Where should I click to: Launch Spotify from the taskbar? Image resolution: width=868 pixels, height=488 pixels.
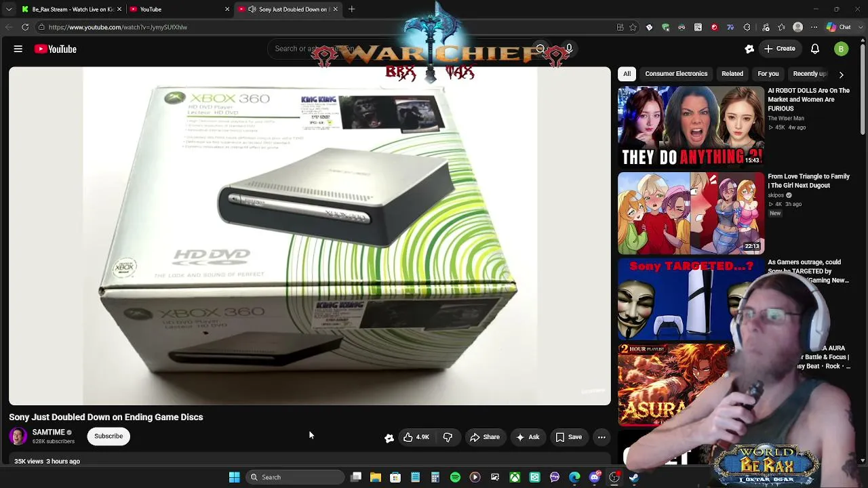[x=455, y=477]
